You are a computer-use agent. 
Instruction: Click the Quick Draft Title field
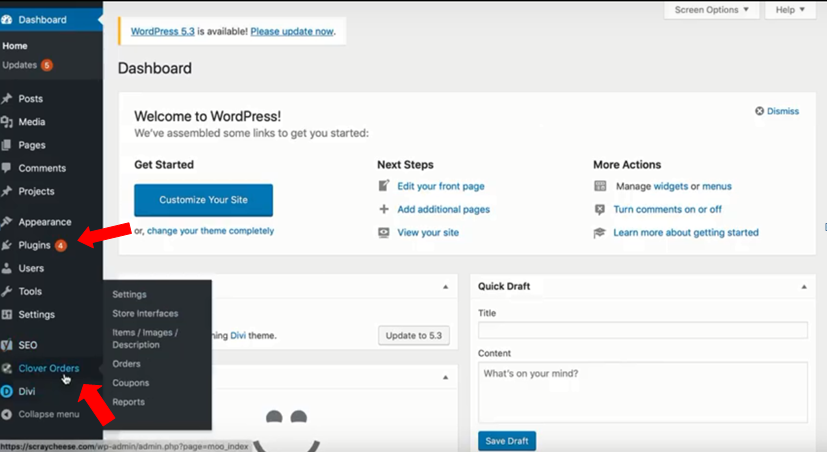click(x=642, y=330)
